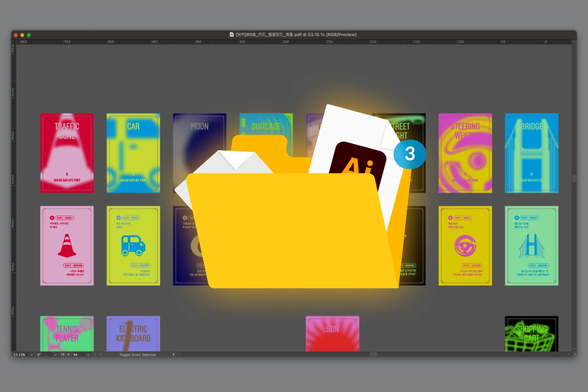The height and width of the screenshot is (392, 588).
Task: Select the pink steering wheel icon on the yellow card
Action: 465,246
